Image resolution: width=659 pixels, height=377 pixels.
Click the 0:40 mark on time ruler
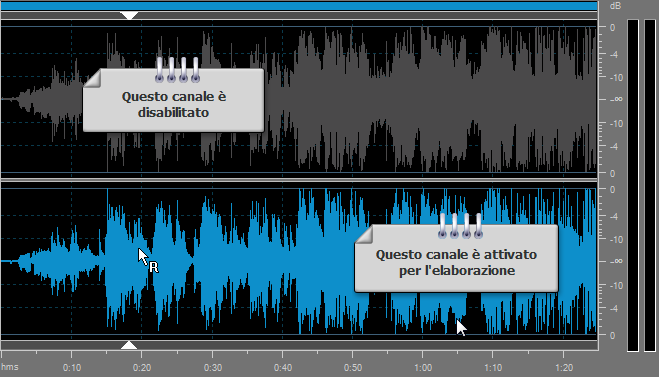(x=283, y=368)
